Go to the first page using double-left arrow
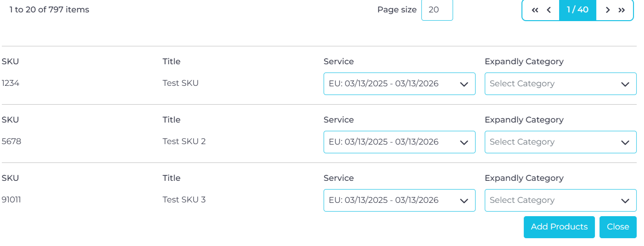The image size is (644, 246). point(535,10)
